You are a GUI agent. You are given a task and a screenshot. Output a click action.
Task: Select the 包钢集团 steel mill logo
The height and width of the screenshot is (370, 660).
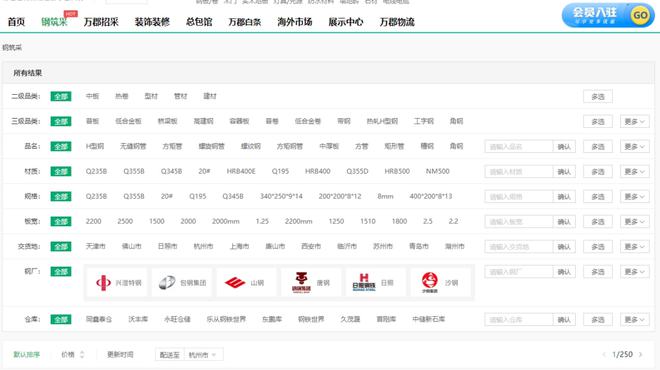[182, 282]
